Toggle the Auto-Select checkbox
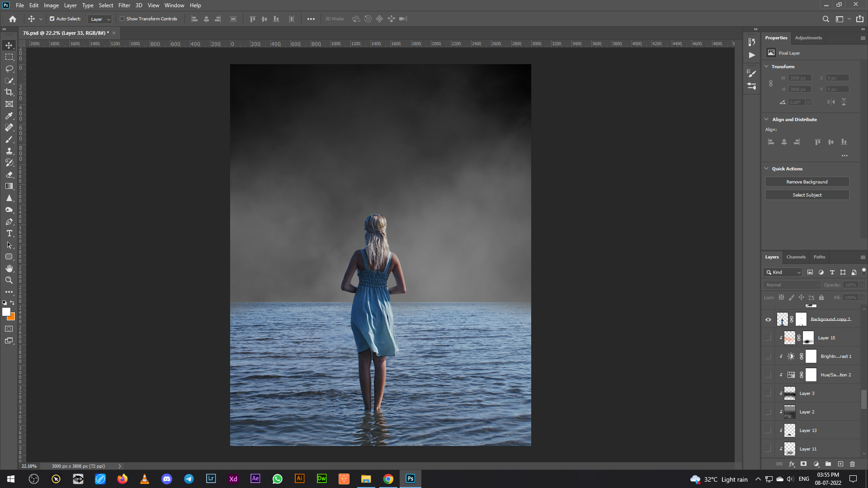The image size is (868, 488). click(x=52, y=19)
